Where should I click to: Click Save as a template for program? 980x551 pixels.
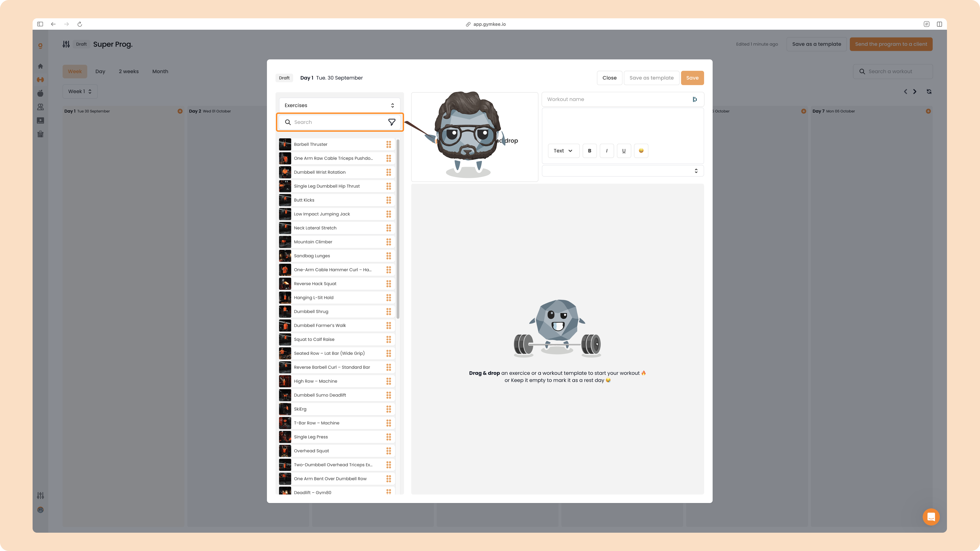[817, 44]
